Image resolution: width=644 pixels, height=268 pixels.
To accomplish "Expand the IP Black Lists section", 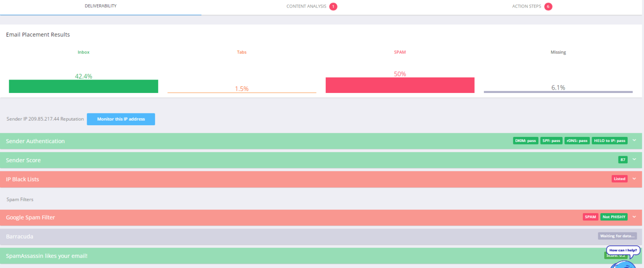I will point(634,178).
